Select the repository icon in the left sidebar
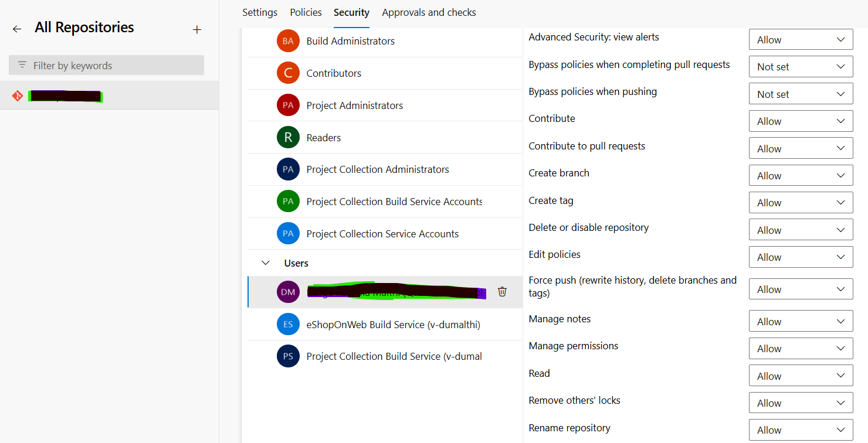The height and width of the screenshot is (443, 868). coord(18,96)
